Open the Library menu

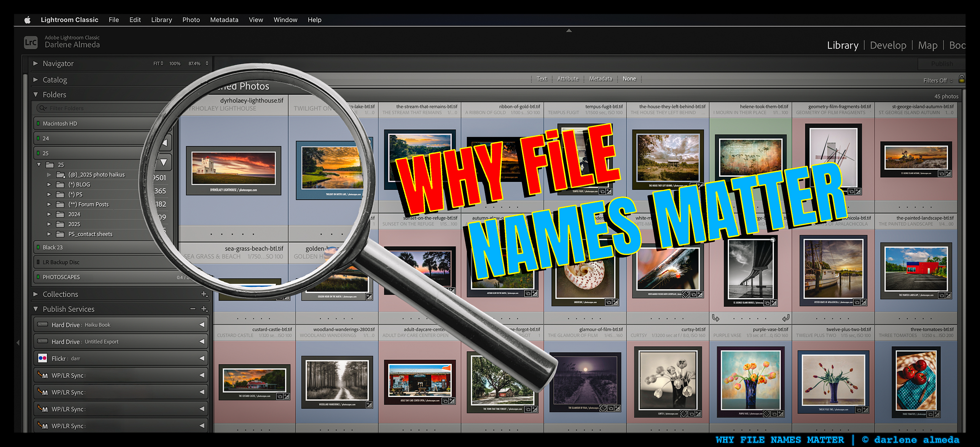coord(161,20)
